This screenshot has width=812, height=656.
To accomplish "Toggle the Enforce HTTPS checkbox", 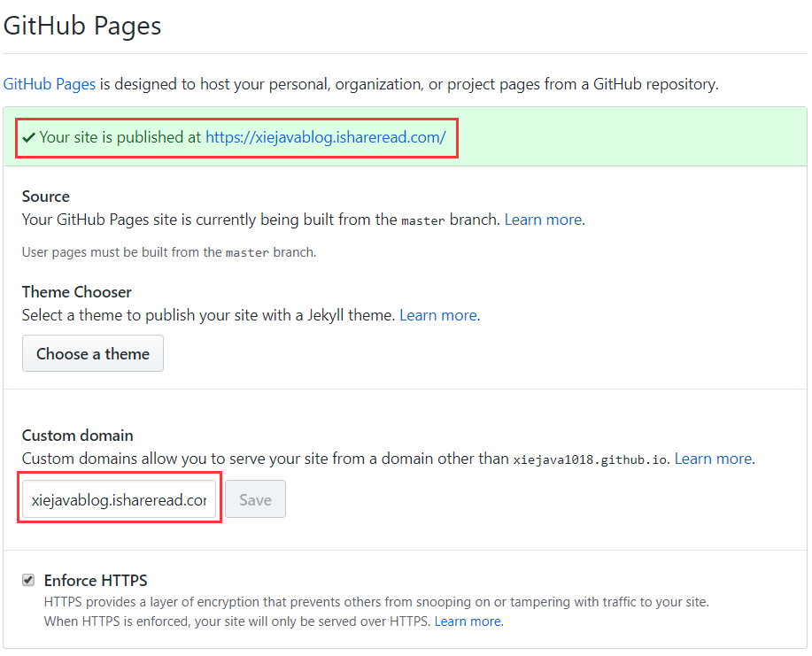I will [28, 580].
